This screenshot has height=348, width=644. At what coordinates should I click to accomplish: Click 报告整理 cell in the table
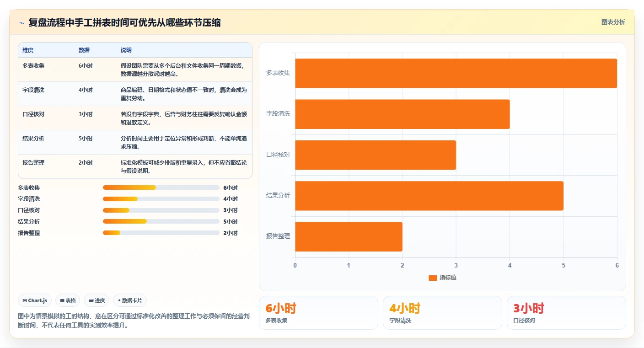(33, 163)
